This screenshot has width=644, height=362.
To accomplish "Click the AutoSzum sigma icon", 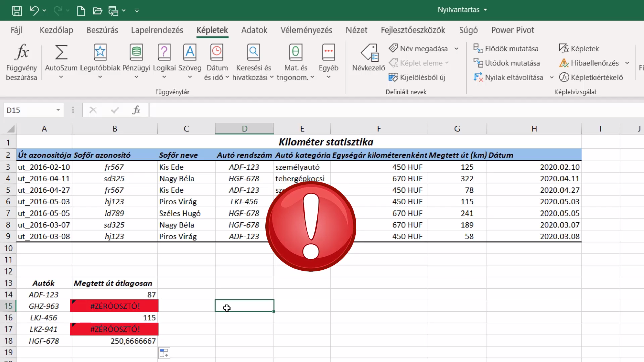I will coord(61,52).
